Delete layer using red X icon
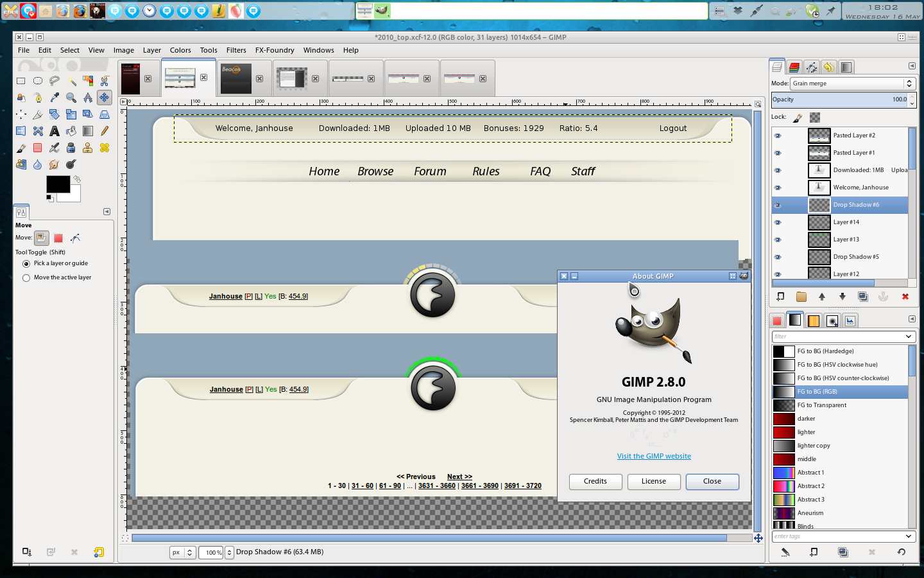This screenshot has width=924, height=578. [905, 297]
